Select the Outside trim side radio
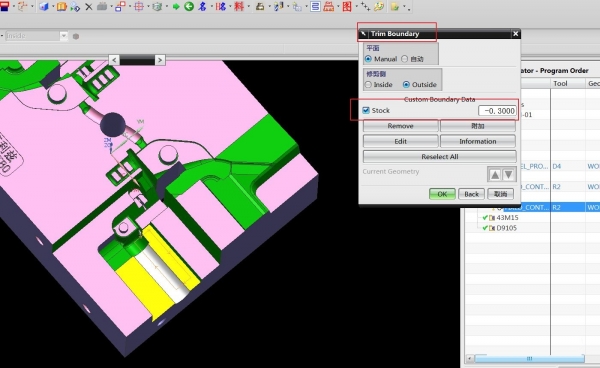The height and width of the screenshot is (368, 600). pyautogui.click(x=406, y=85)
